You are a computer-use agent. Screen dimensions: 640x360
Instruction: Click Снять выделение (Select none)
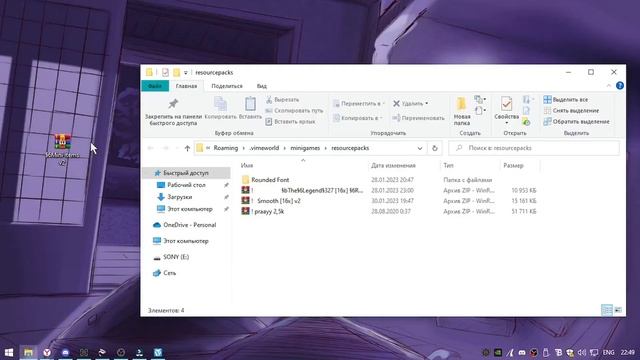click(571, 111)
